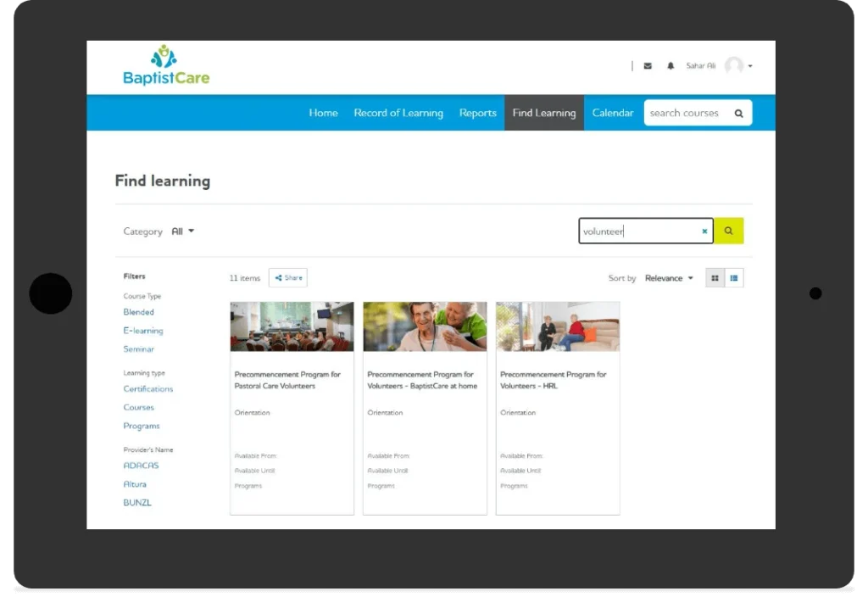Open Sahar Ali's profile avatar
The height and width of the screenshot is (608, 868).
pos(736,65)
